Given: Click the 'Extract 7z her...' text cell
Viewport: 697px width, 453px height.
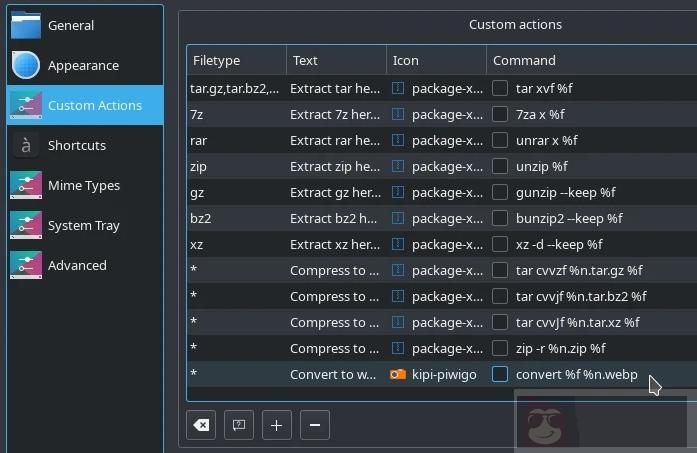Looking at the screenshot, I should (x=336, y=114).
